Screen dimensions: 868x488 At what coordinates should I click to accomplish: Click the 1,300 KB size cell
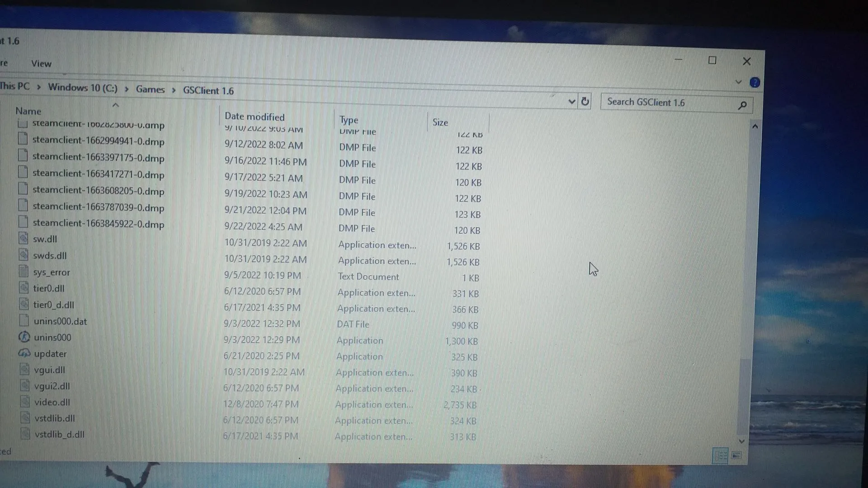pyautogui.click(x=461, y=341)
